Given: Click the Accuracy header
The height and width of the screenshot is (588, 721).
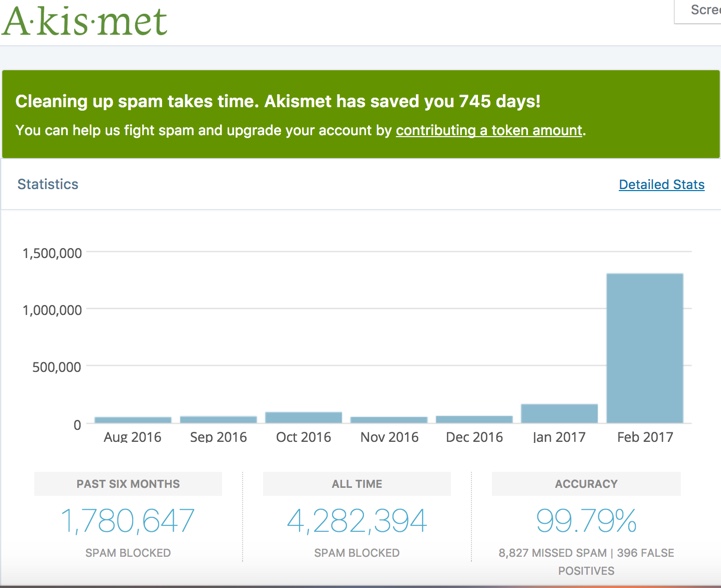Looking at the screenshot, I should [x=586, y=484].
